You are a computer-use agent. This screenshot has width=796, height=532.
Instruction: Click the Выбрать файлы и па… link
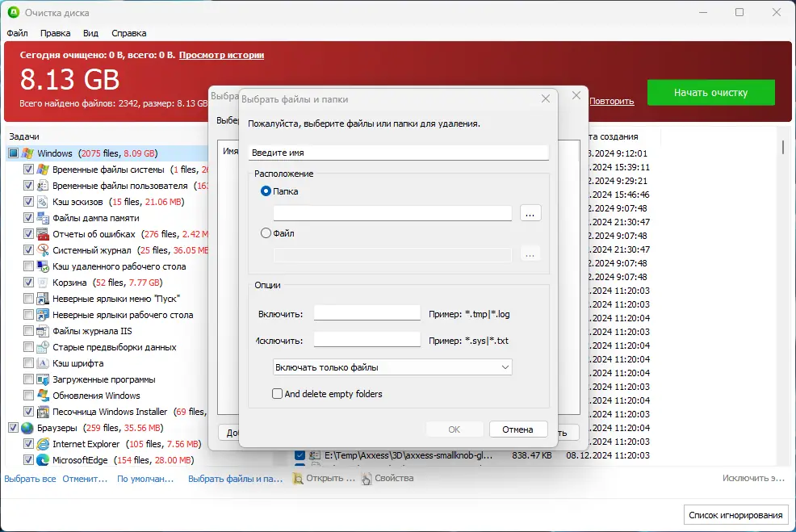(x=236, y=479)
